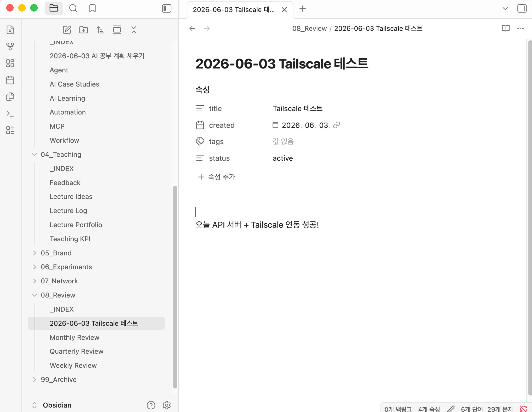Open the MCP note

(x=57, y=126)
